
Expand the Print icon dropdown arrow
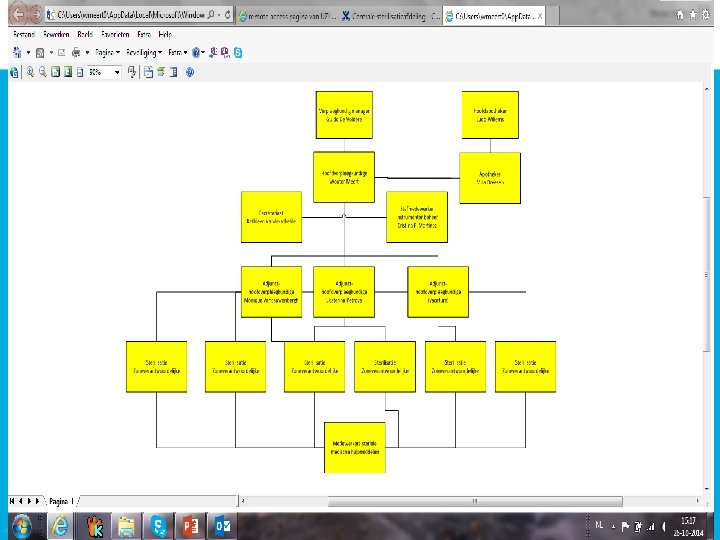point(87,53)
